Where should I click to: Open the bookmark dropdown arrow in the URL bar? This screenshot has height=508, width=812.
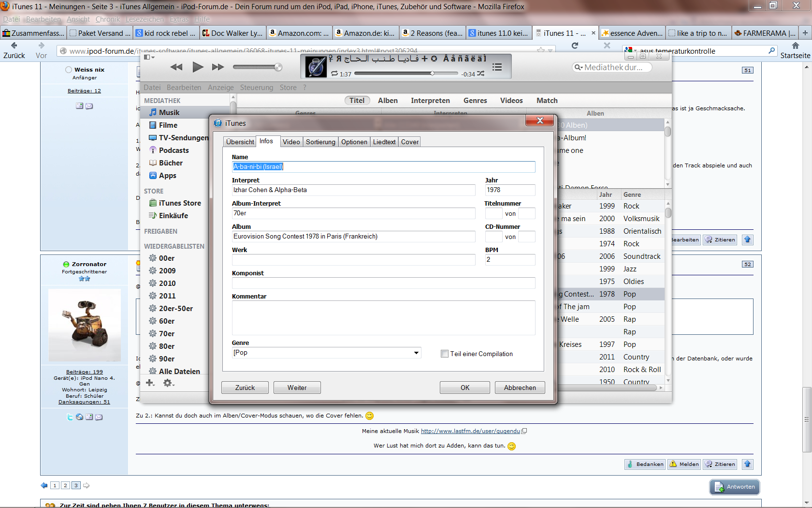coord(550,50)
